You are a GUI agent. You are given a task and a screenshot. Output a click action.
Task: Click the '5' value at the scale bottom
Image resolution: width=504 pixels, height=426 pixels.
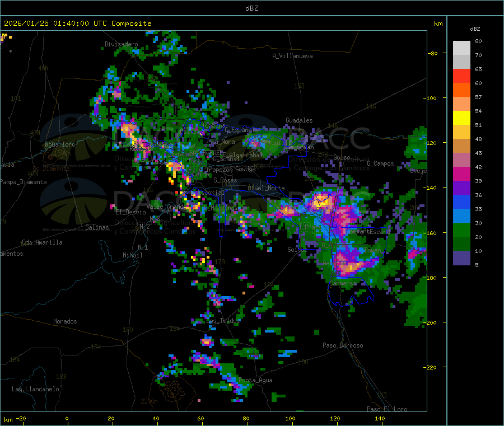[x=477, y=265]
